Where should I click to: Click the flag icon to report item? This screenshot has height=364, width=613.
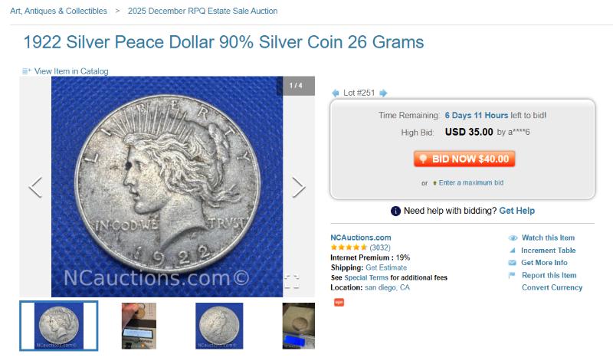(x=511, y=275)
